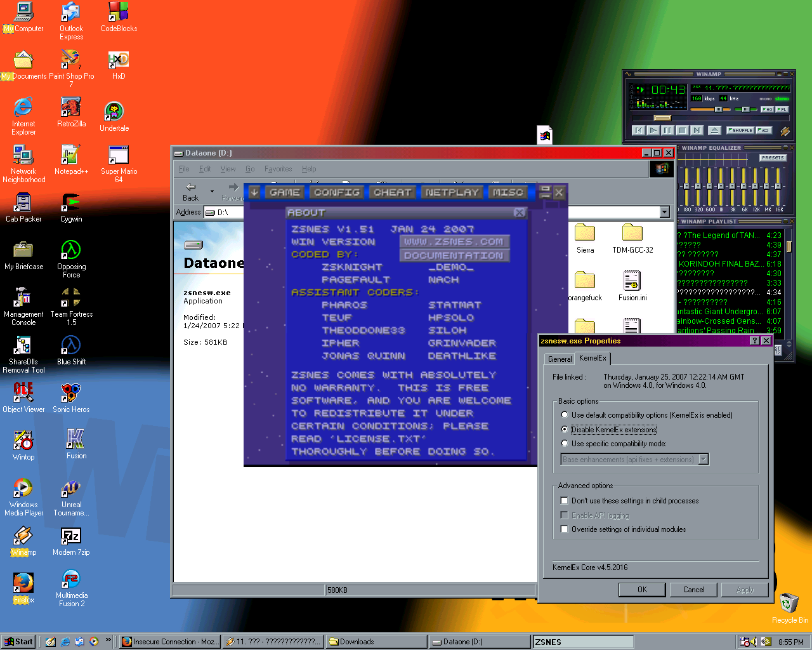Switch to the Downloads taskbar window

375,642
